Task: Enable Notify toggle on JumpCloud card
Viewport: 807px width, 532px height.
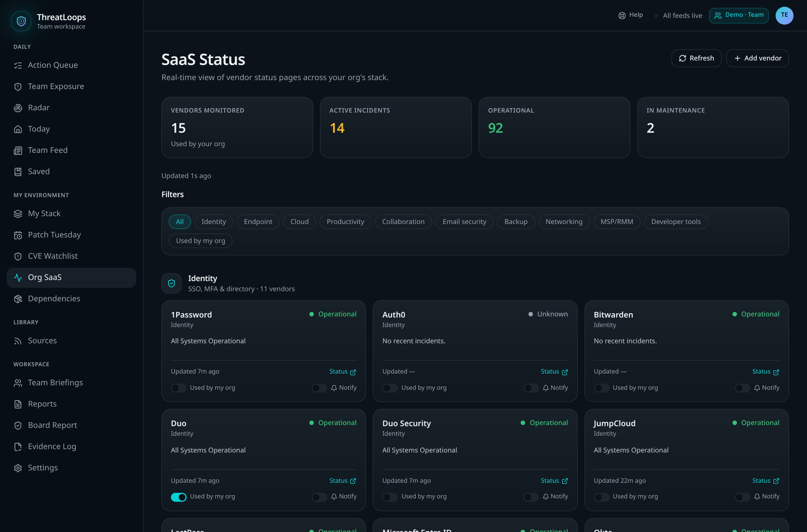Action: pos(743,497)
